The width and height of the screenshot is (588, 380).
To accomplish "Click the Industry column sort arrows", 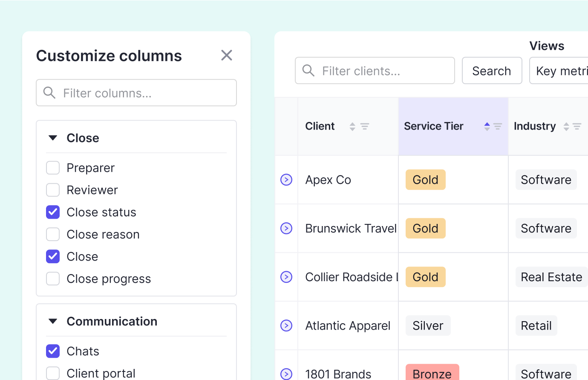I will click(566, 127).
